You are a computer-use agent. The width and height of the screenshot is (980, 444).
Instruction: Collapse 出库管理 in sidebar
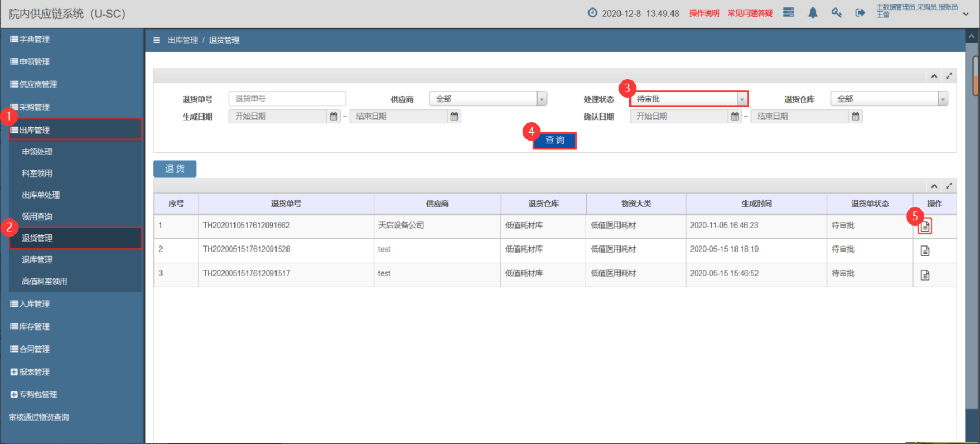(75, 129)
